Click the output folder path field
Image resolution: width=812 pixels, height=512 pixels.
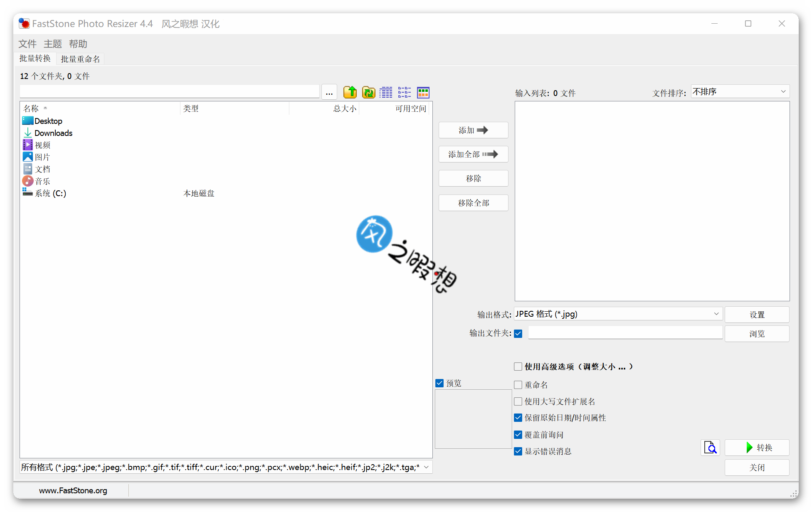(625, 332)
